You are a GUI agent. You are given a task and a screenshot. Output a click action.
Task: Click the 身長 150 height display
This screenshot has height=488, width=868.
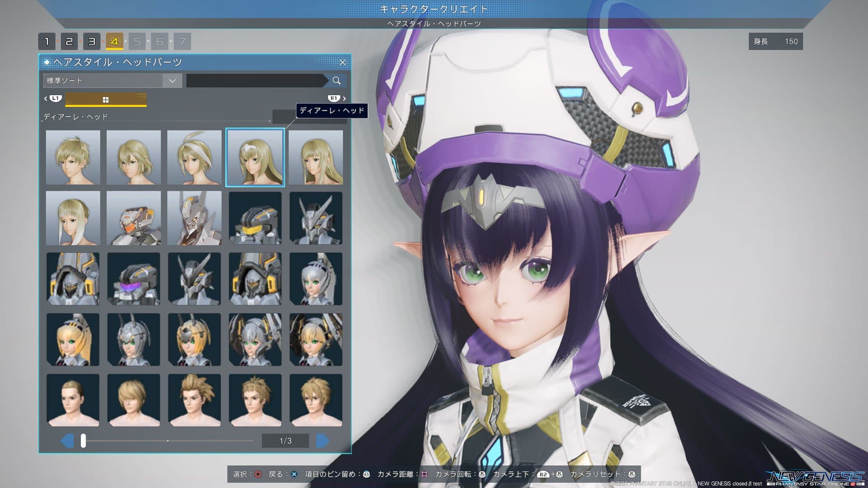776,41
